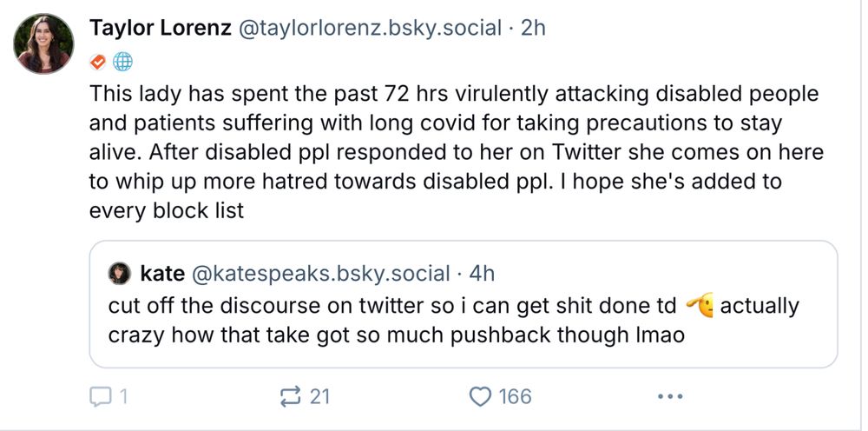Open Taylor Lorenz's profile picture
Screen dimensions: 868x431
[43, 43]
